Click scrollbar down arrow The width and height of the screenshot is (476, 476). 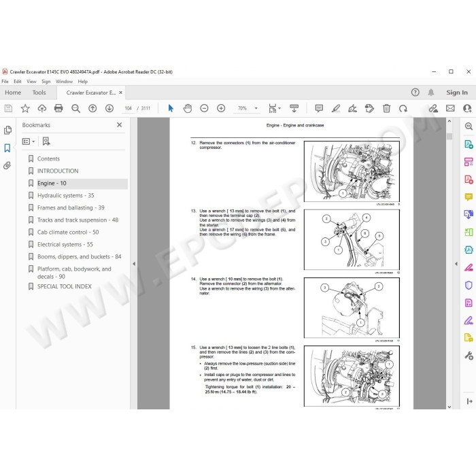point(449,407)
